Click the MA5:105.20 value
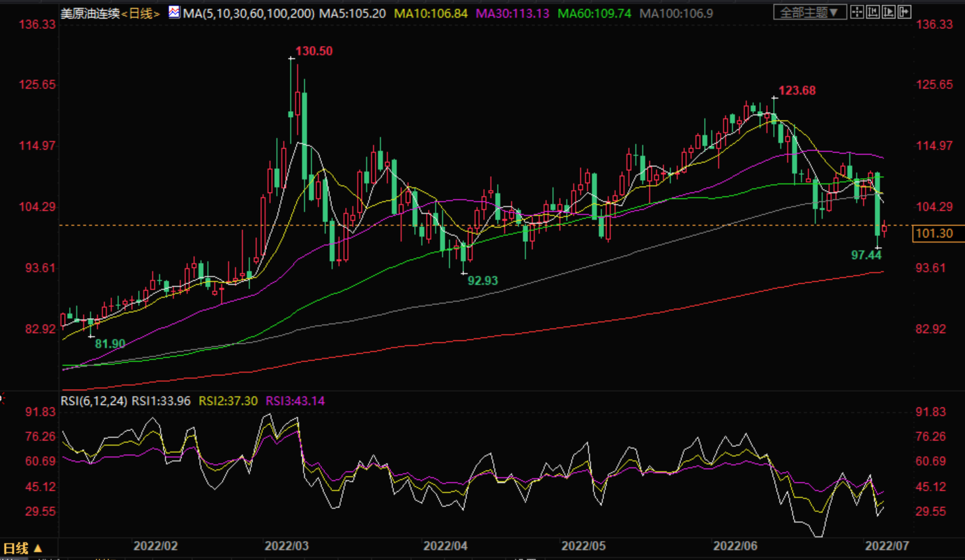 click(x=352, y=13)
